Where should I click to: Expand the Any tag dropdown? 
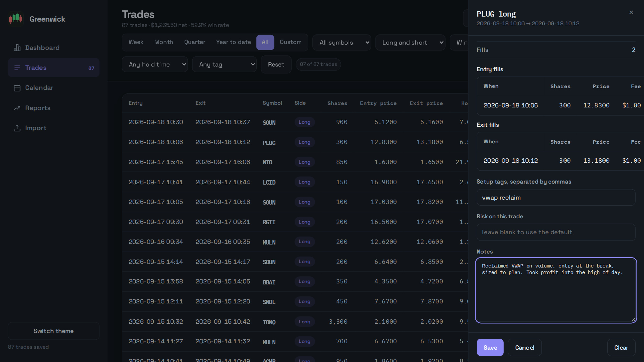pyautogui.click(x=224, y=64)
